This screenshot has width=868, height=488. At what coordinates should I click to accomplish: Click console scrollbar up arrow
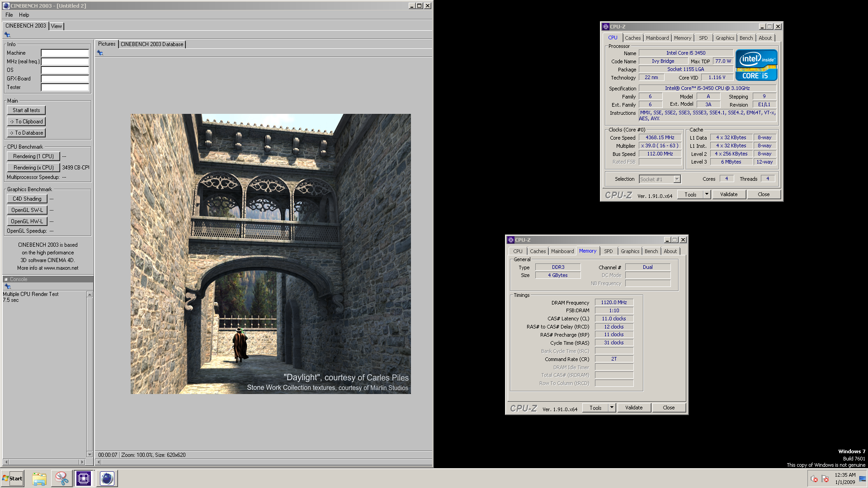click(90, 295)
